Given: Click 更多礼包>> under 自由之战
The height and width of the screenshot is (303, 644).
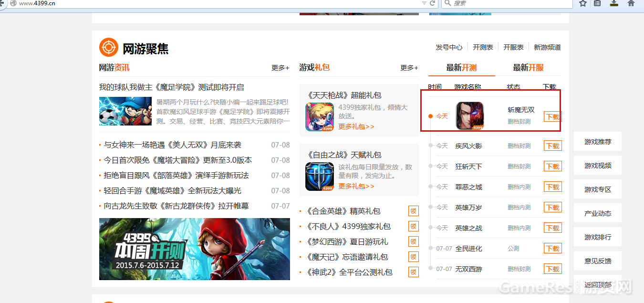Looking at the screenshot, I should click(x=356, y=186).
